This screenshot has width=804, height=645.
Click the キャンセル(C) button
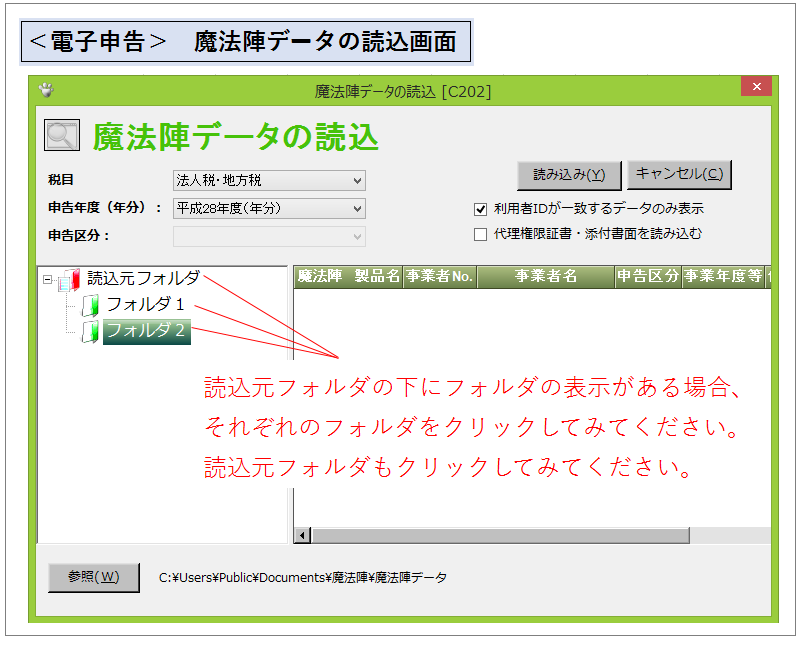tap(679, 174)
